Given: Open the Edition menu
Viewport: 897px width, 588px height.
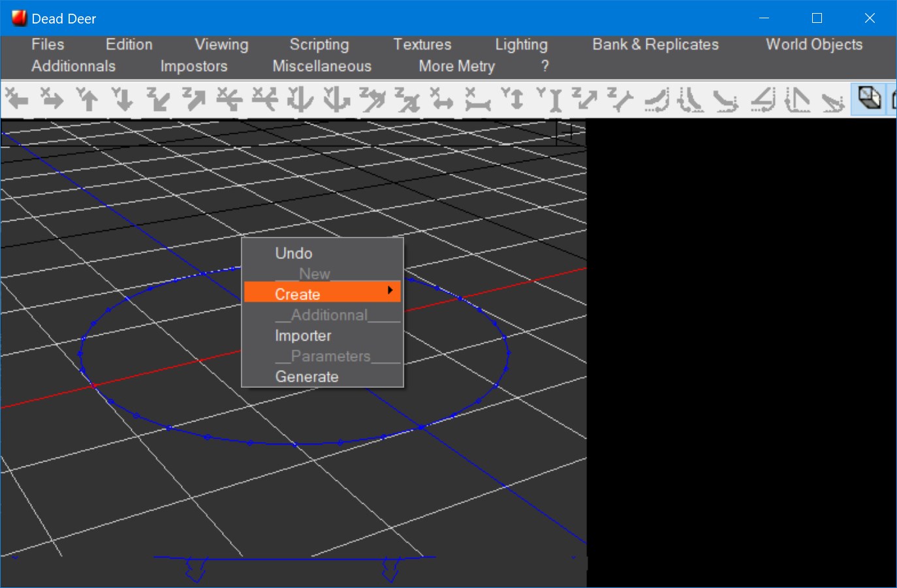Looking at the screenshot, I should tap(129, 44).
